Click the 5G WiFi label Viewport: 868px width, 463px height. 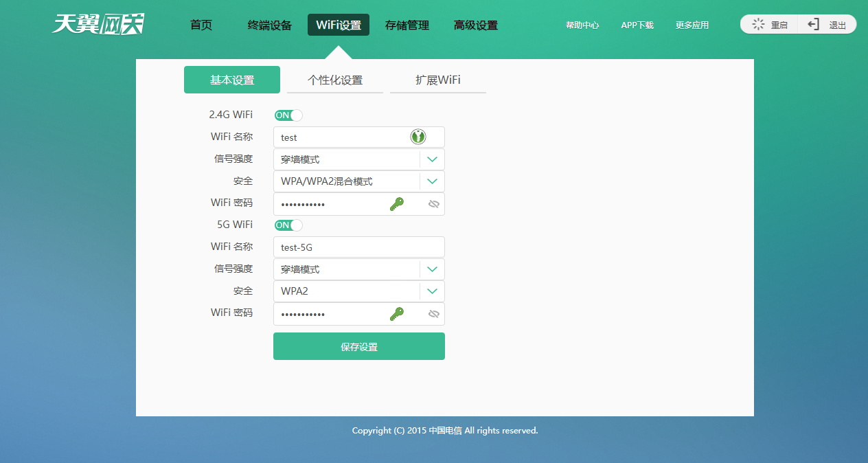pyautogui.click(x=235, y=225)
